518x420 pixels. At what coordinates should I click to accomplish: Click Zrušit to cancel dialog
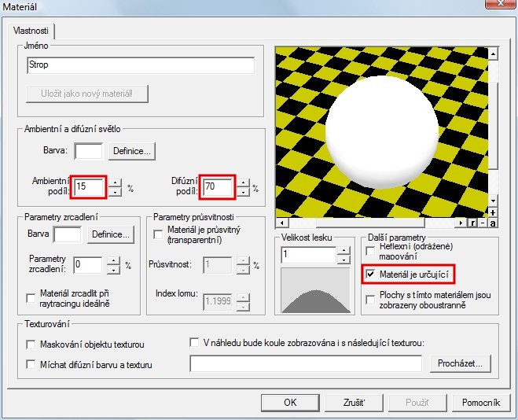coord(354,403)
